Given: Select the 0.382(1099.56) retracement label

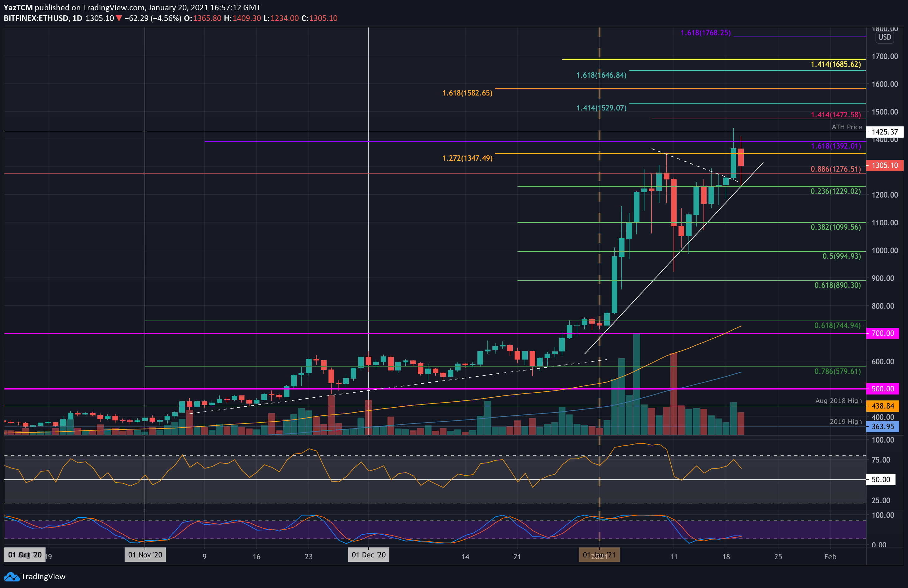Looking at the screenshot, I should (x=836, y=227).
